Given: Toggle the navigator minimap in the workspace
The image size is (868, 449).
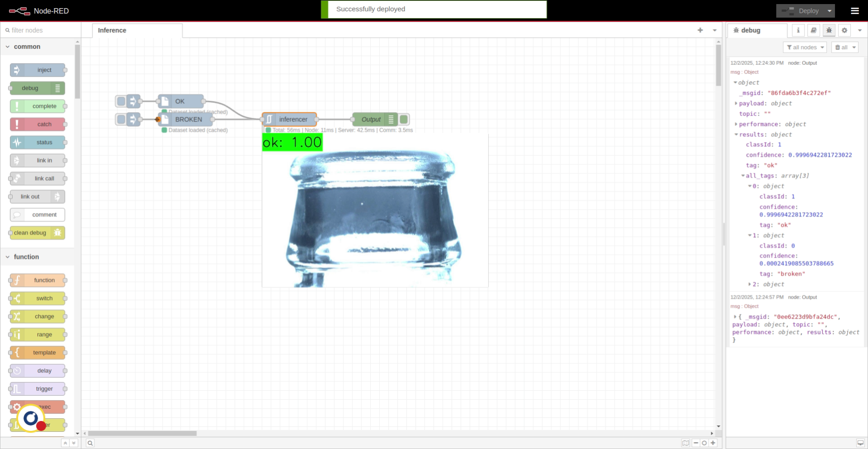Looking at the screenshot, I should click(x=686, y=443).
